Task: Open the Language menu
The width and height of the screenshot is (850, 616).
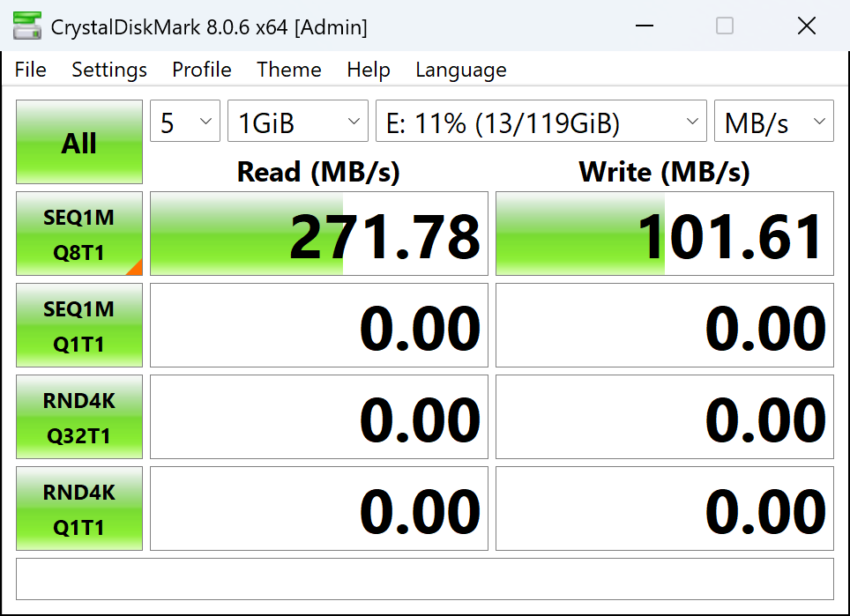Action: pyautogui.click(x=461, y=70)
